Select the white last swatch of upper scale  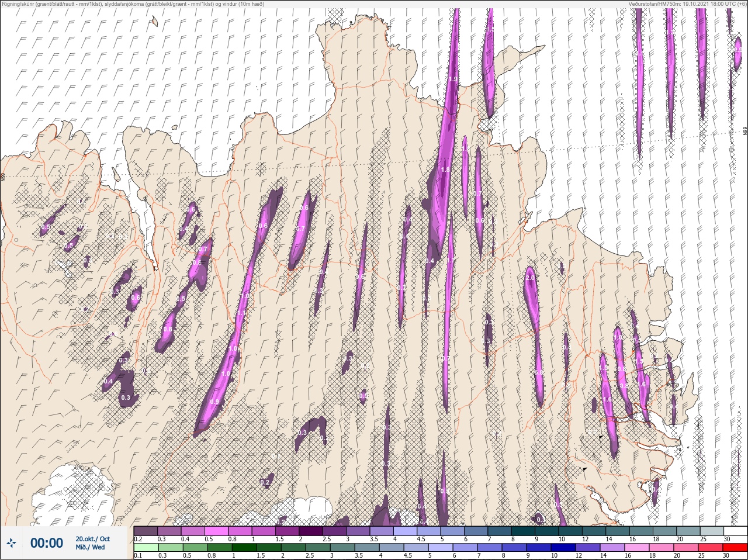click(735, 531)
